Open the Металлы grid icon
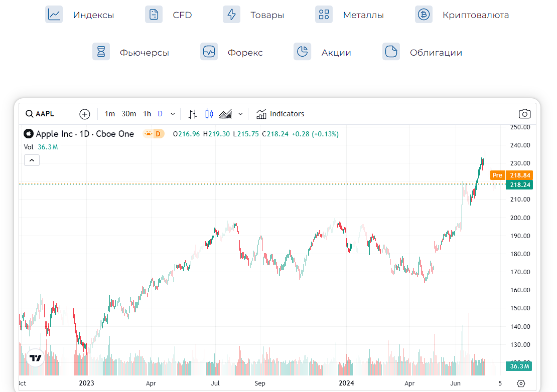Viewport: 557px width, 392px height. click(x=324, y=15)
